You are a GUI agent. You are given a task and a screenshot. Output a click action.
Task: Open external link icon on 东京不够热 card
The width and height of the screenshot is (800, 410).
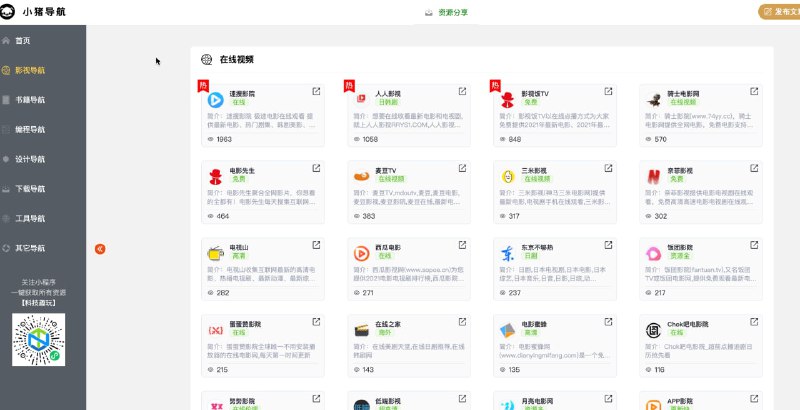coord(608,245)
